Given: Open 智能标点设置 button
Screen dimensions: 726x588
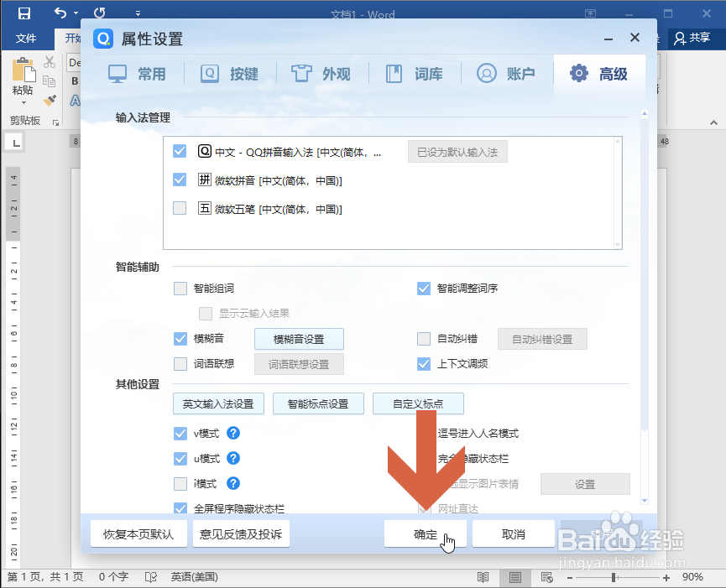Looking at the screenshot, I should pyautogui.click(x=319, y=403).
